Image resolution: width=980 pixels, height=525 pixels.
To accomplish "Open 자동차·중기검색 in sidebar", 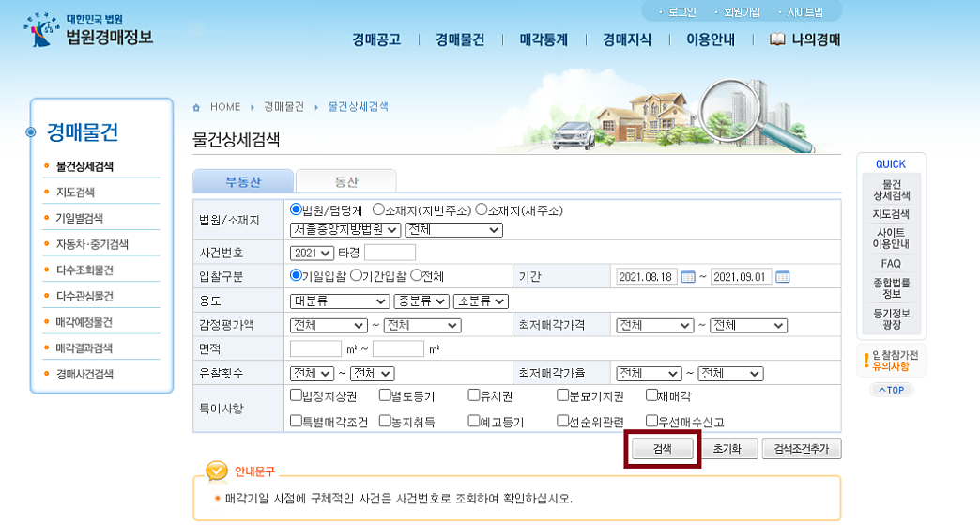I will coord(92,244).
